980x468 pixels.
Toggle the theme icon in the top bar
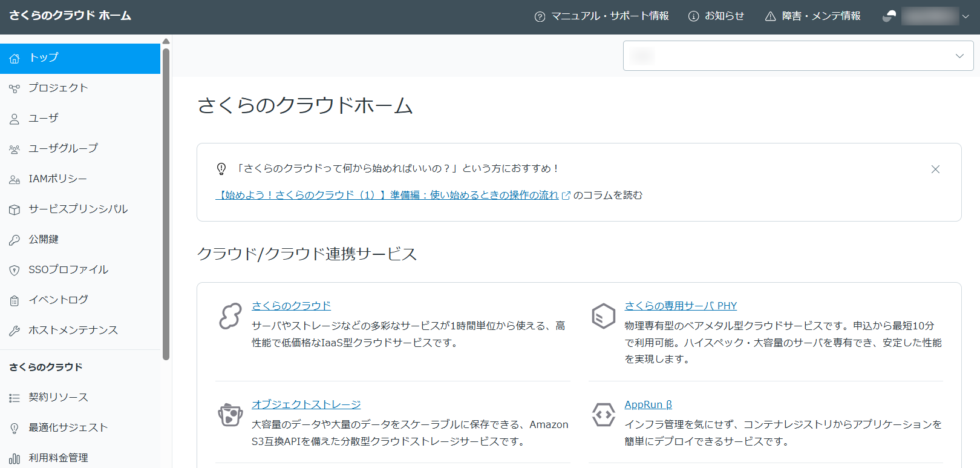[889, 16]
